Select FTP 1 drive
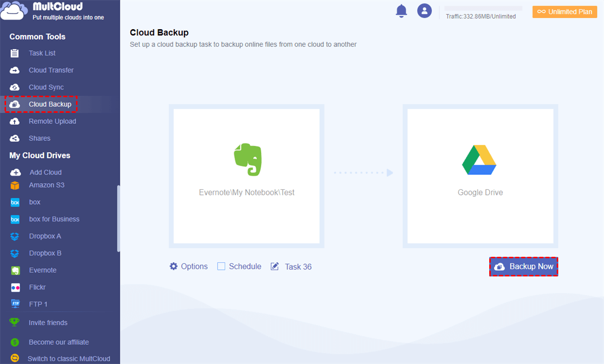 38,304
